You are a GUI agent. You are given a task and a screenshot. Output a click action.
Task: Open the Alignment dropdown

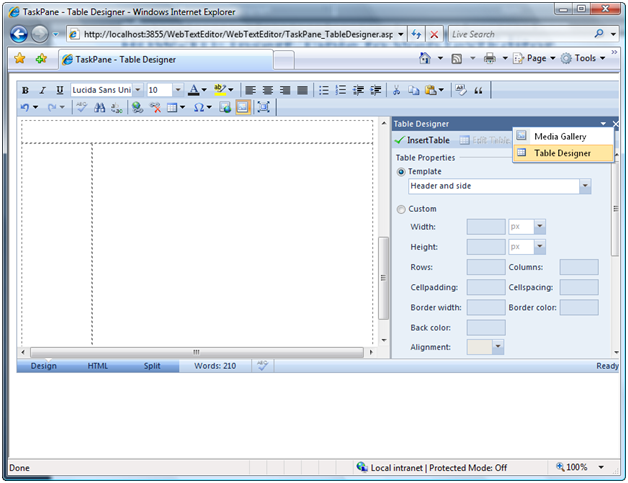tap(497, 347)
